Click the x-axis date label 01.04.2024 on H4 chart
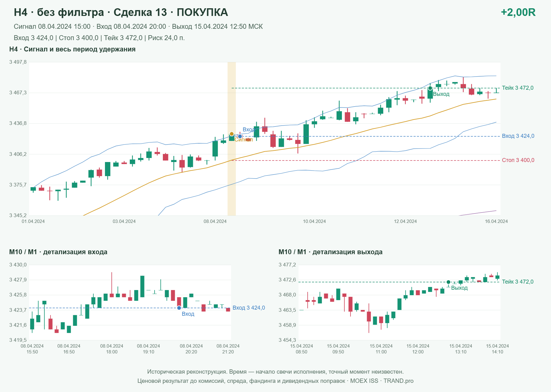 pyautogui.click(x=33, y=221)
